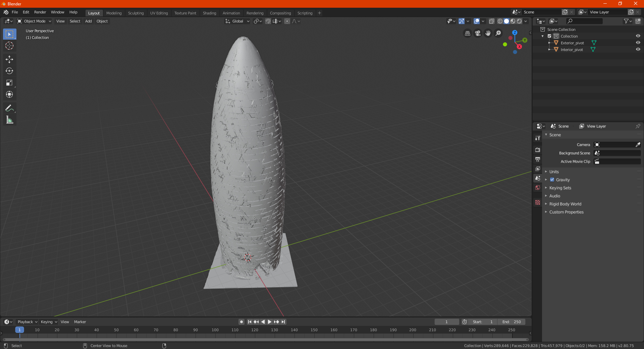This screenshot has width=644, height=349.
Task: Expand the Keying Sets panel
Action: 560,188
